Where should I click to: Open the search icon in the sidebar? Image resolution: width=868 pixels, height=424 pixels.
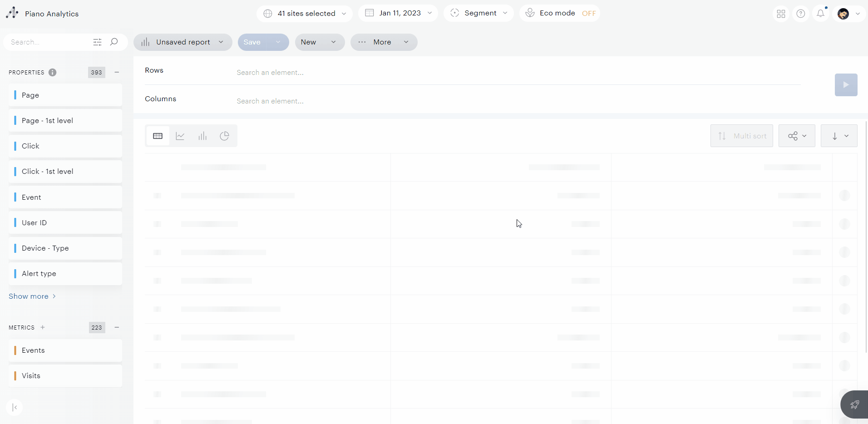[x=114, y=42]
